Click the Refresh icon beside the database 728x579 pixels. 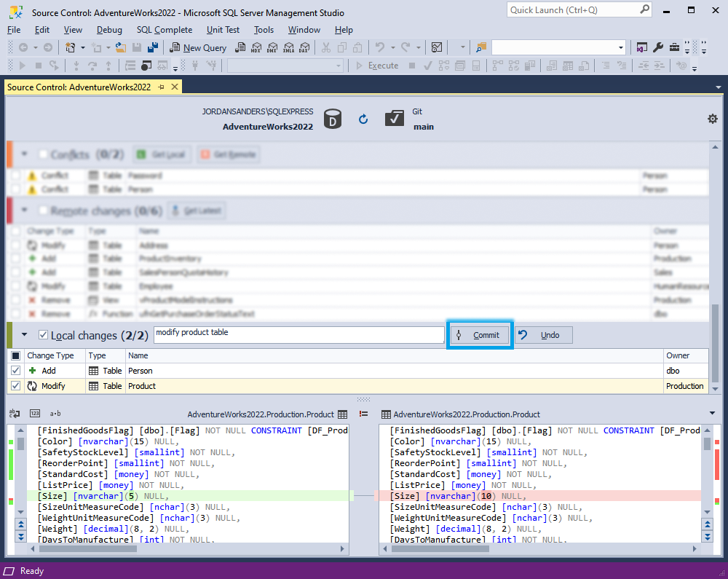[363, 119]
